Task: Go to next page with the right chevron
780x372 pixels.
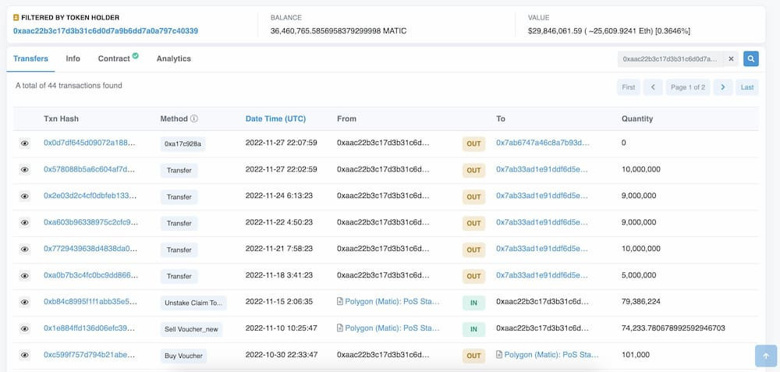Action: 723,87
